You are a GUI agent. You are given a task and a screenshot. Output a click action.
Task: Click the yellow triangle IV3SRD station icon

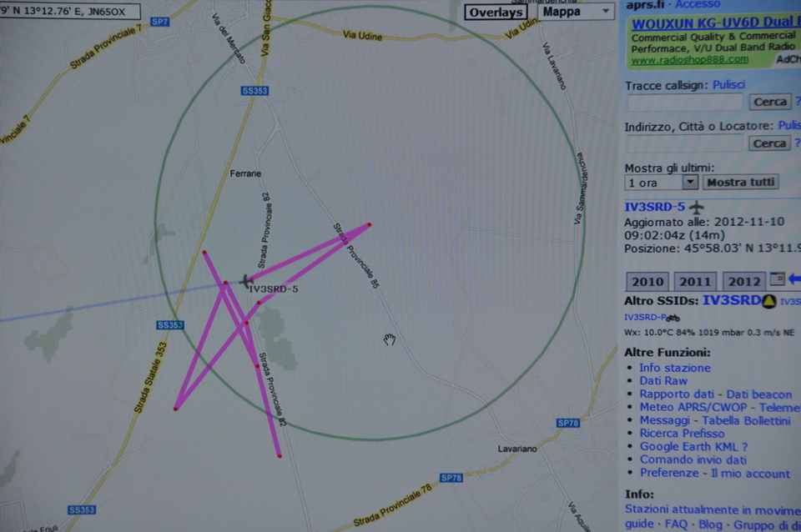(x=769, y=301)
